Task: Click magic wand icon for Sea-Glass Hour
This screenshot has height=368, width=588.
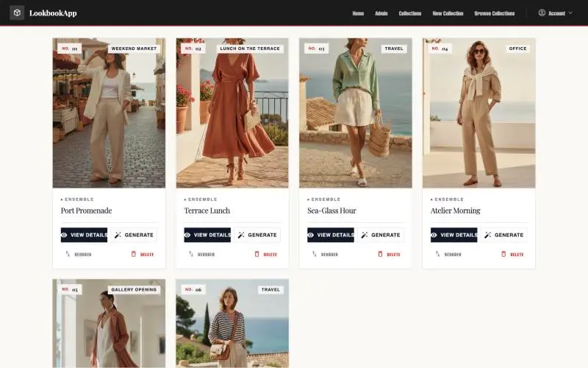Action: pos(364,235)
